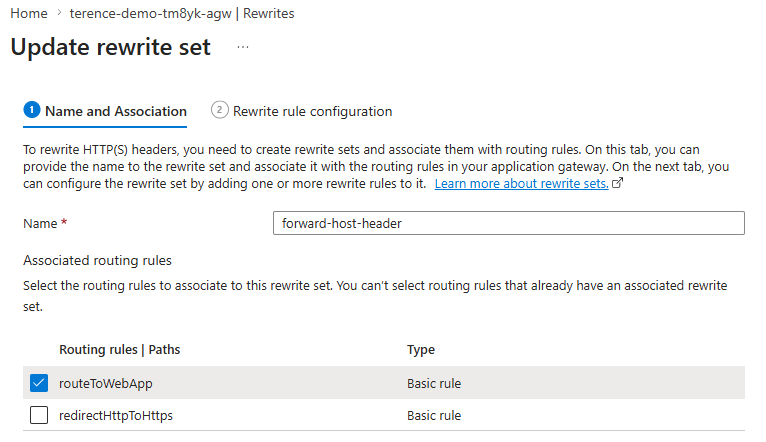Open the ellipsis more options menu

pos(243,47)
